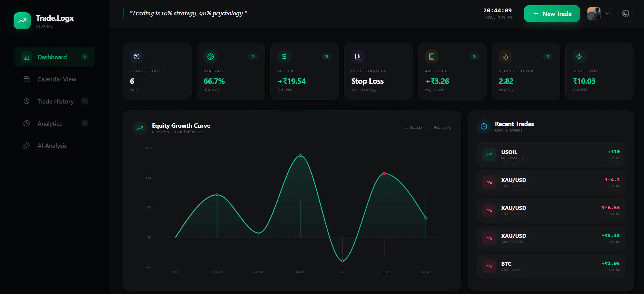
Task: Click the trading psychology quote text
Action: point(188,13)
